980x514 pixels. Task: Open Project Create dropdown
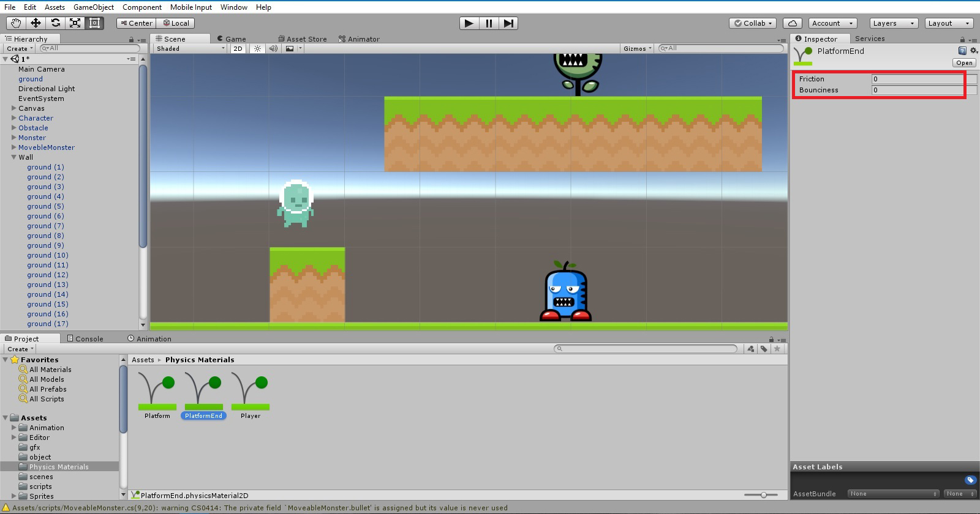20,349
